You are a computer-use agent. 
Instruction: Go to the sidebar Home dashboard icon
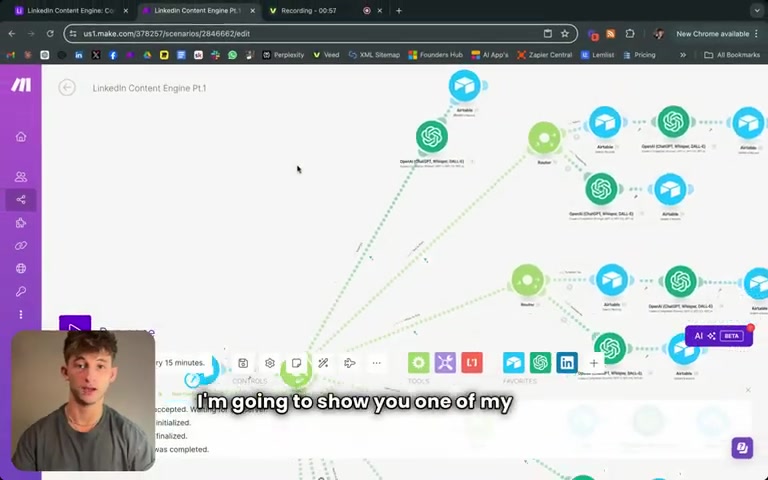21,137
